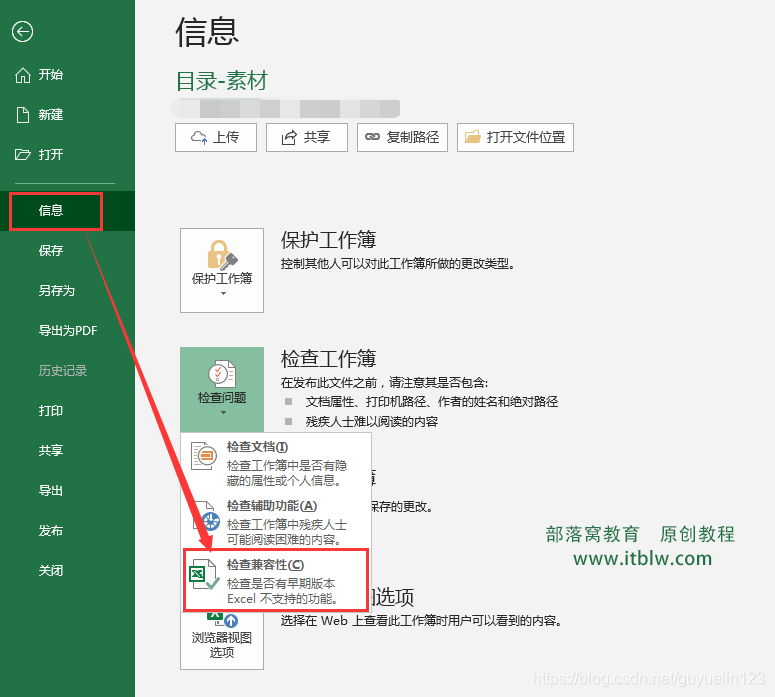Viewport: 775px width, 697px height.
Task: Click the 上传 button
Action: (216, 137)
